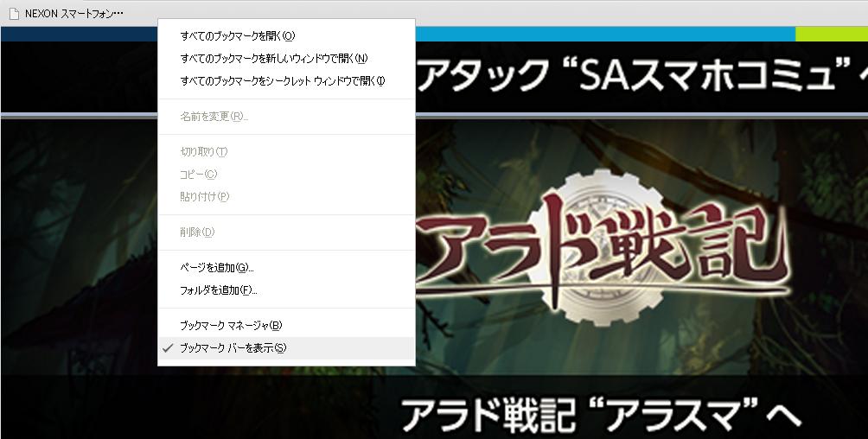Click the light blue header strip

pyautogui.click(x=605, y=34)
